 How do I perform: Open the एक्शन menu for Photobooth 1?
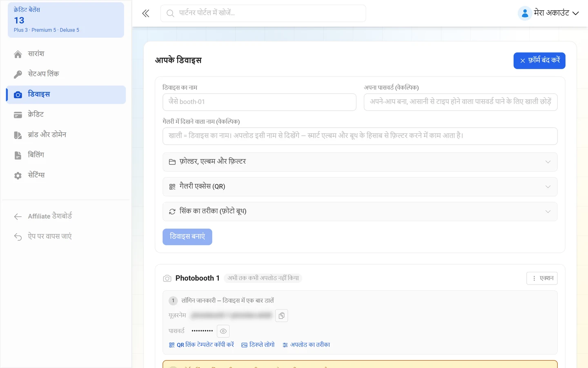point(542,278)
